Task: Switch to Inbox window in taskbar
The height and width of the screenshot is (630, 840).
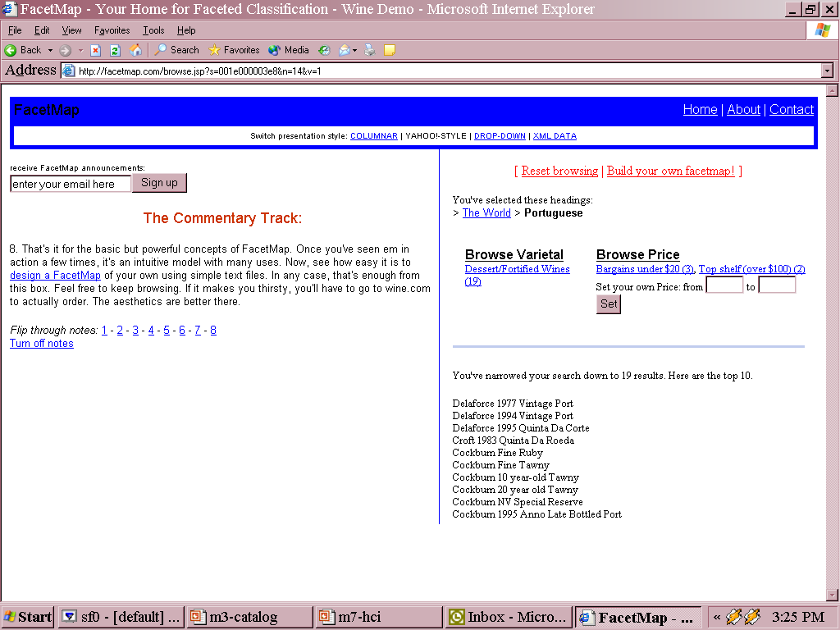Action: pyautogui.click(x=508, y=617)
